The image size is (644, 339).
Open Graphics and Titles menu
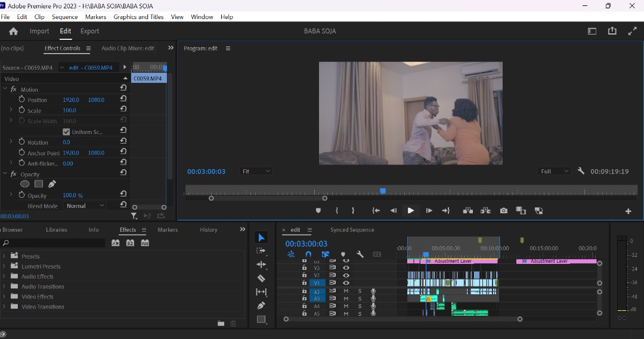click(138, 17)
